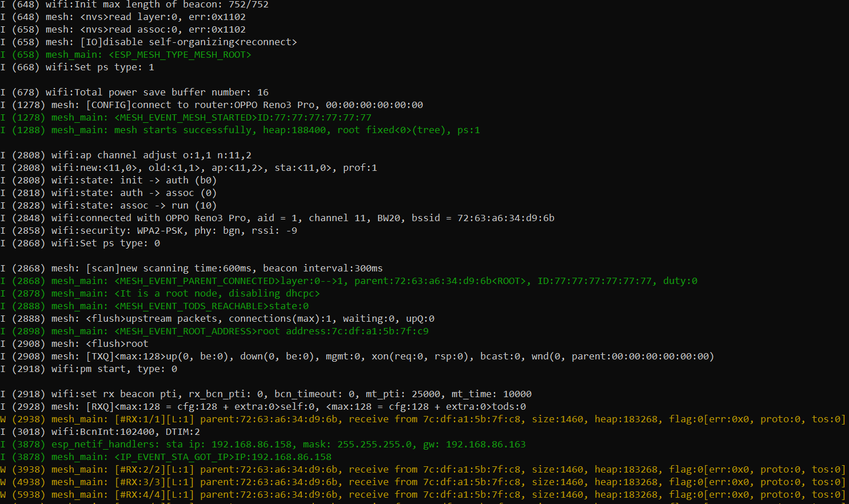Click the '<flush>upstream packets' log line

pyautogui.click(x=217, y=319)
